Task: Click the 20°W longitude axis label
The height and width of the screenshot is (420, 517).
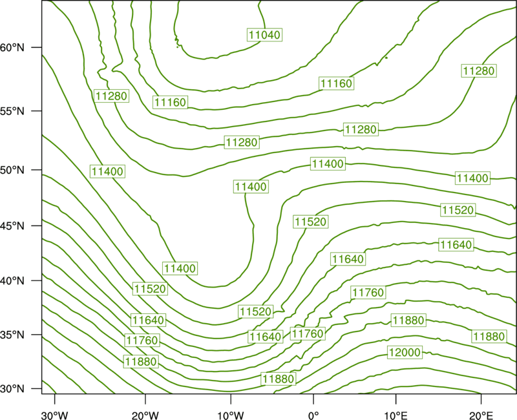Action: pyautogui.click(x=145, y=415)
